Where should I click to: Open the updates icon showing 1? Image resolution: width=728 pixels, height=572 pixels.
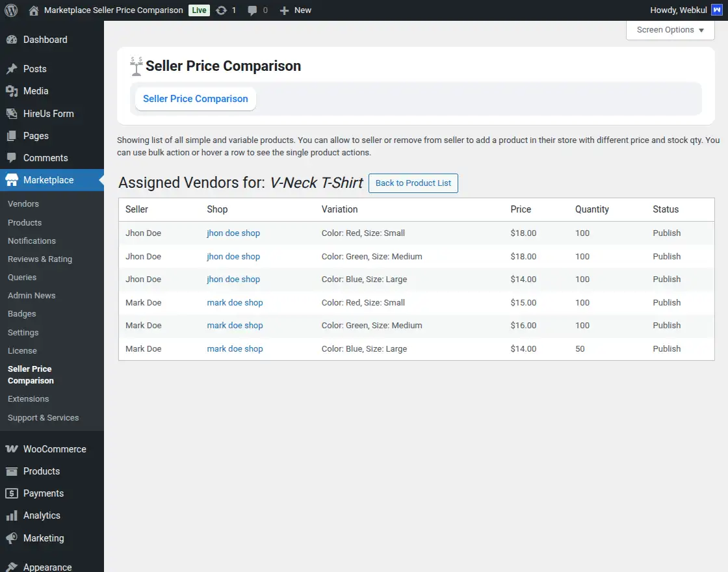point(222,10)
